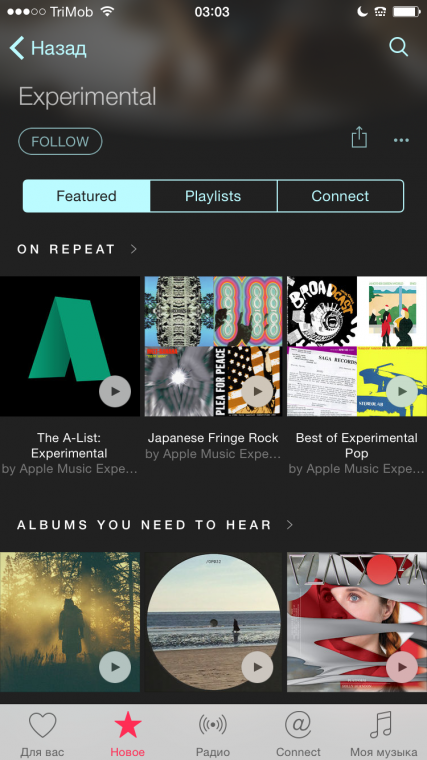427x760 pixels.
Task: Expand the ON REPEAT section chevron
Action: (x=134, y=249)
